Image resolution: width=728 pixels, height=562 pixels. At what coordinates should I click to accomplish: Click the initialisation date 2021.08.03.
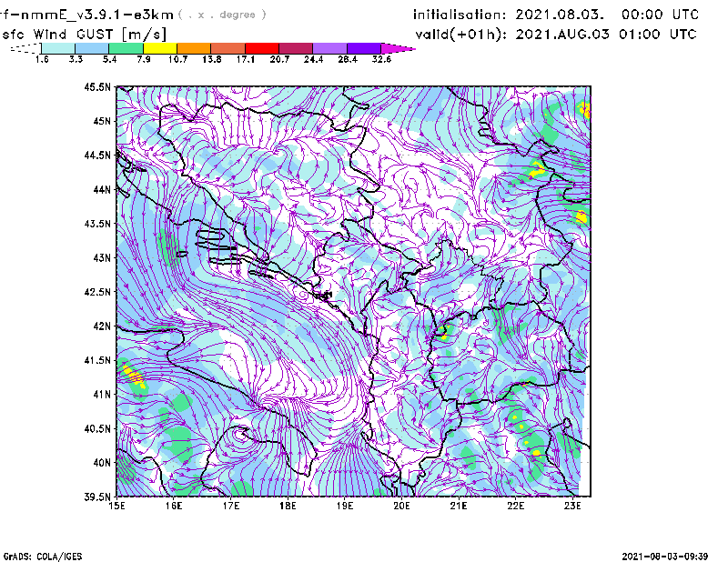(x=560, y=15)
